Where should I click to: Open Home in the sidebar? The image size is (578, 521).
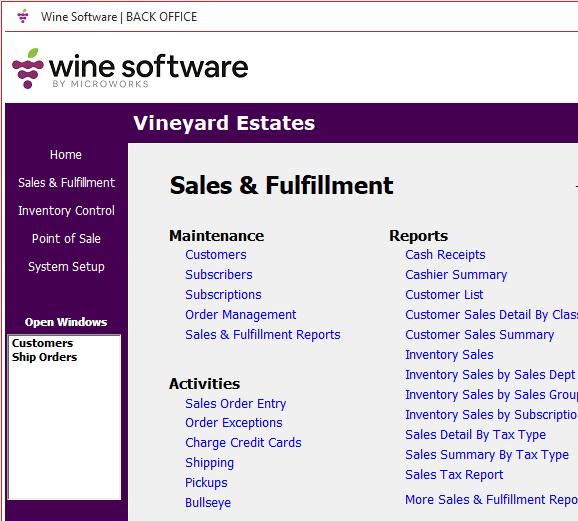pyautogui.click(x=66, y=154)
